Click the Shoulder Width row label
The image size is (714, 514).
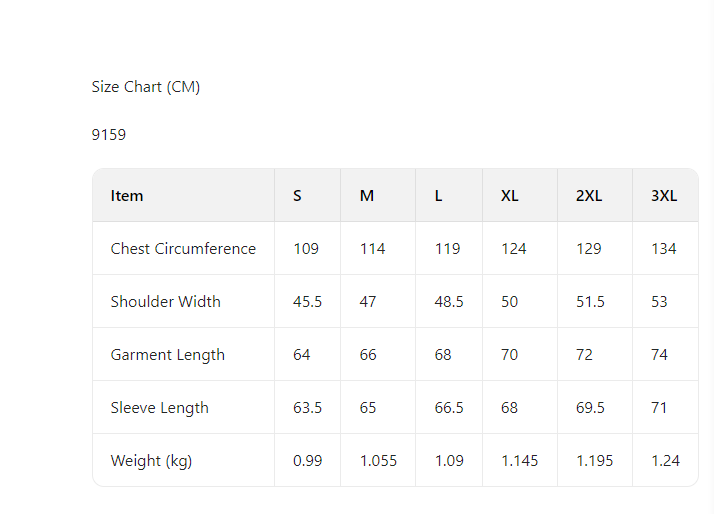[165, 301]
